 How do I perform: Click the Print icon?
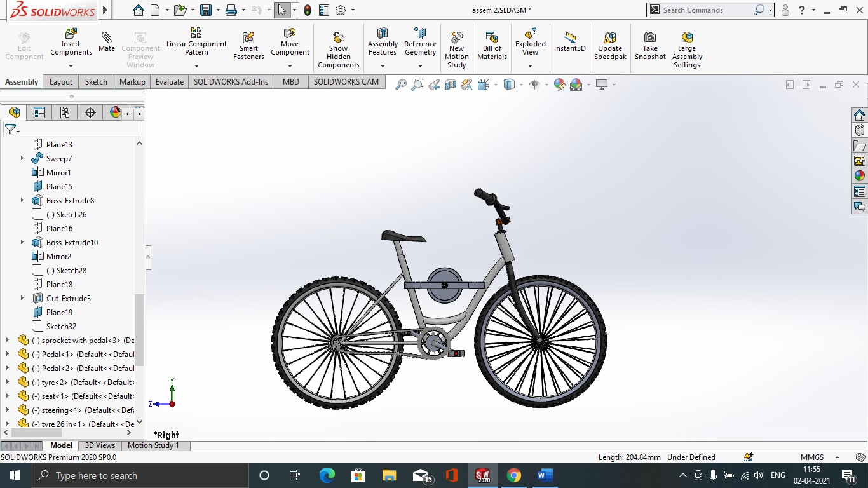(231, 10)
